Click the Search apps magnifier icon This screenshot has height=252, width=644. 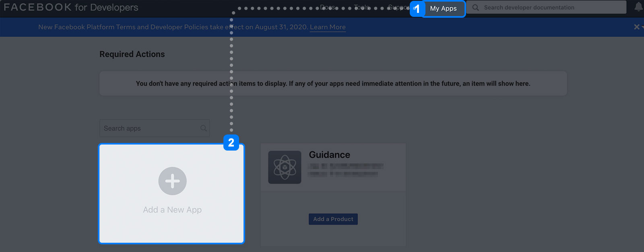pos(203,128)
